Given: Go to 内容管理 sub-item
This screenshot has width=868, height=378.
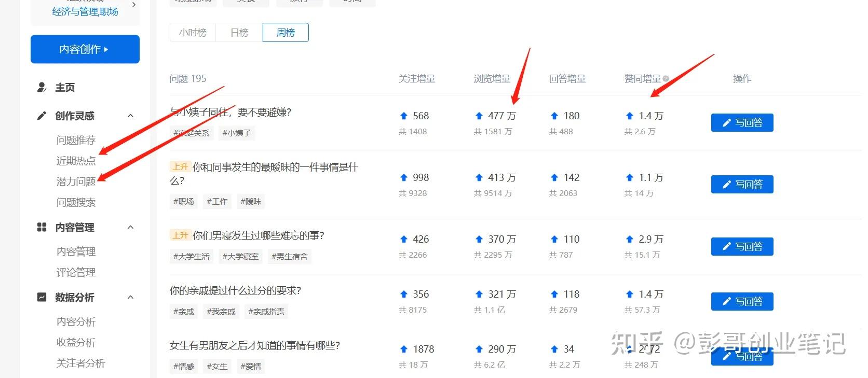Looking at the screenshot, I should point(76,251).
